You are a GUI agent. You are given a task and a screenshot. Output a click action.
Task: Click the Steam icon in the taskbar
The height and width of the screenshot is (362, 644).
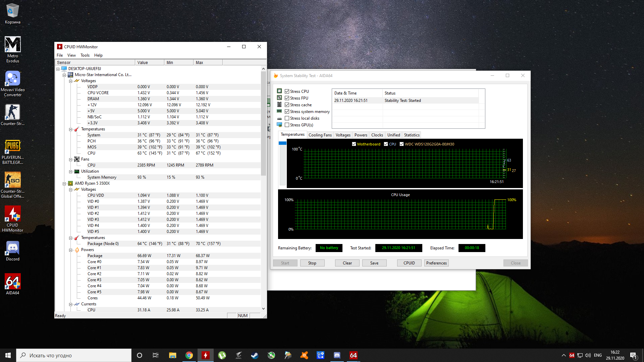pyautogui.click(x=255, y=355)
